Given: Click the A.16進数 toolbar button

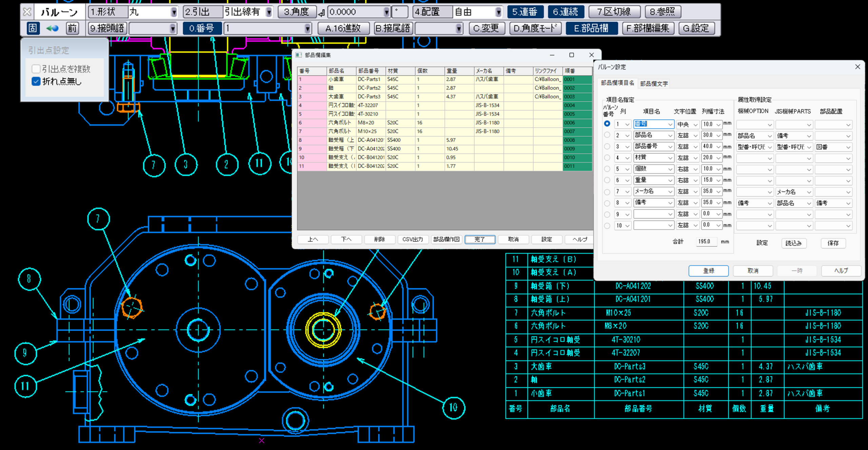Looking at the screenshot, I should [343, 28].
